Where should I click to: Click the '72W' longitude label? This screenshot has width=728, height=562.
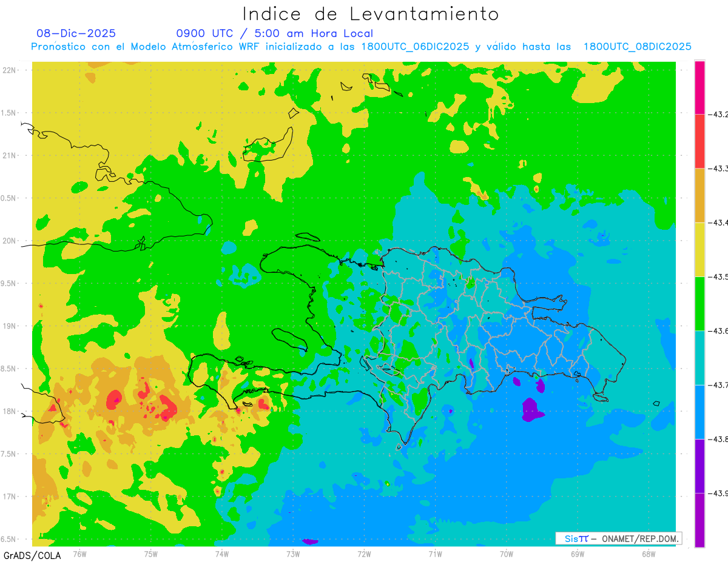pyautogui.click(x=364, y=554)
